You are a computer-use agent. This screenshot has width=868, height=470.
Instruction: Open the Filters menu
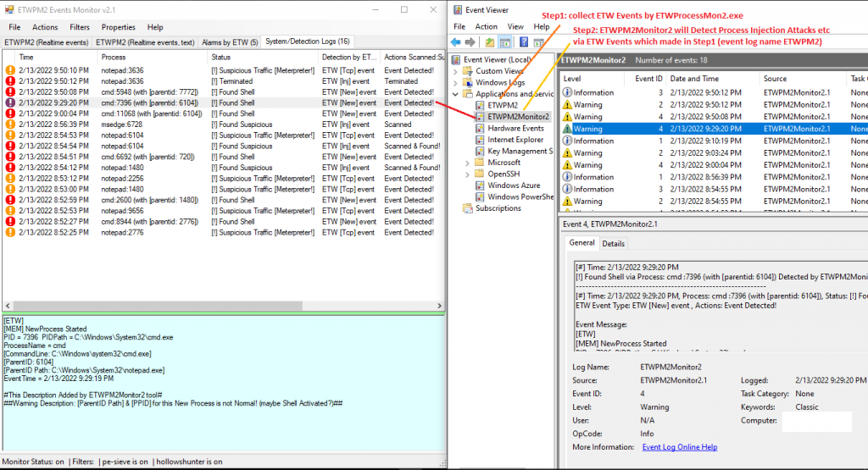tap(80, 27)
